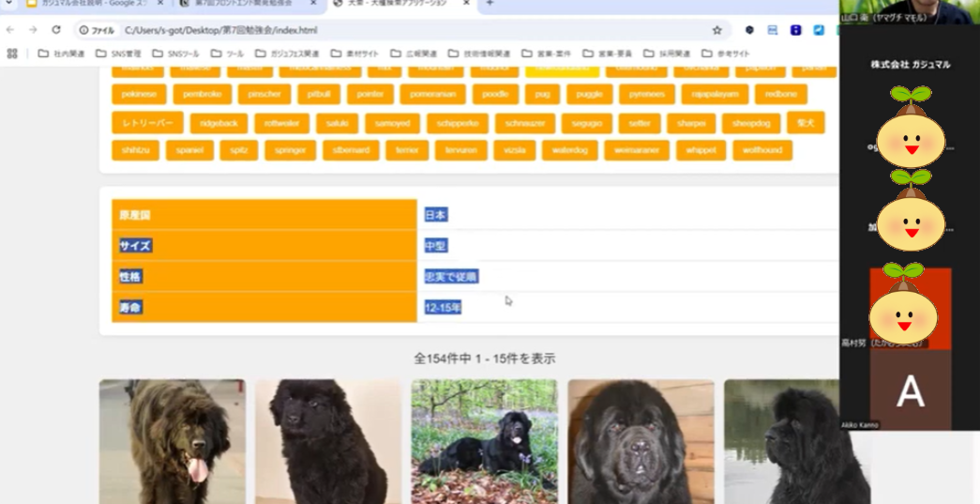Reload the current page

pos(56,30)
